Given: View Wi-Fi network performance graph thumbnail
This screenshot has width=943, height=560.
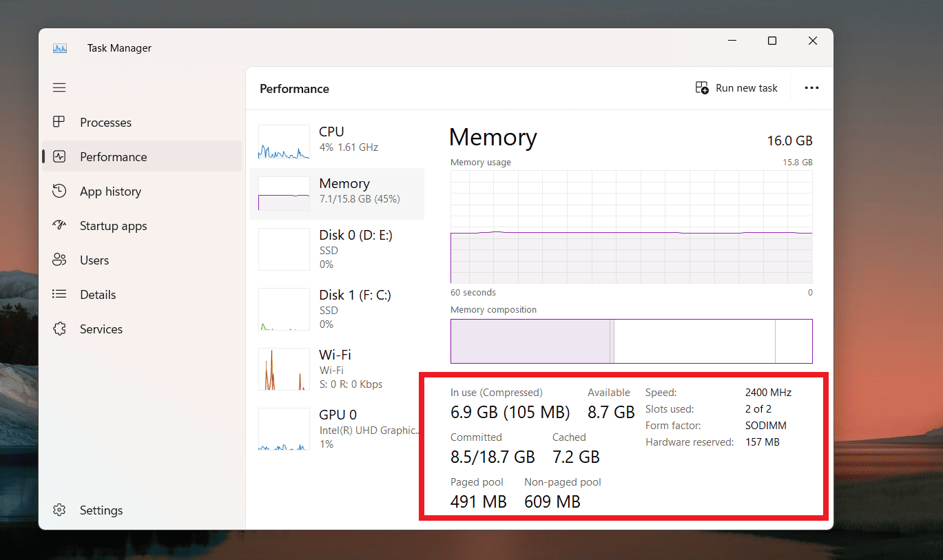Looking at the screenshot, I should click(284, 369).
